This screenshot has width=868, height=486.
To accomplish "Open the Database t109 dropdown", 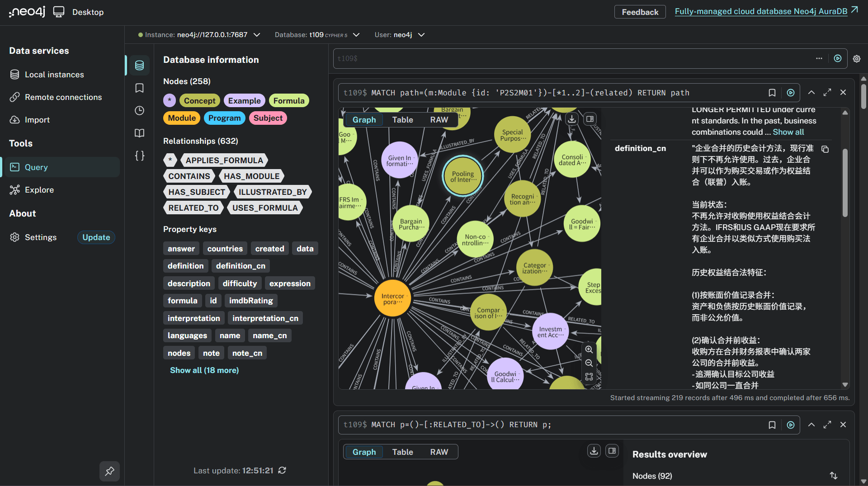I will (x=356, y=34).
